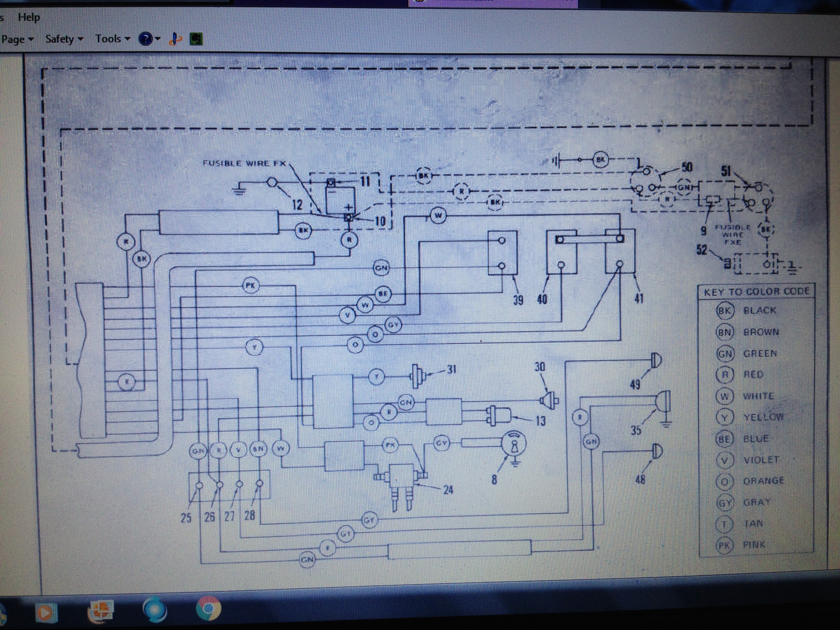Open the Help menu

click(x=29, y=17)
